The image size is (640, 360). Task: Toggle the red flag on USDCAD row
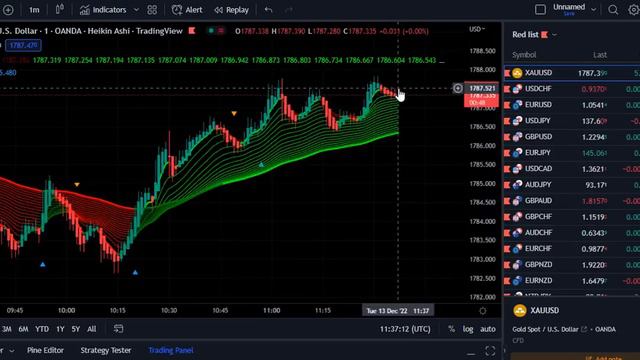507,169
